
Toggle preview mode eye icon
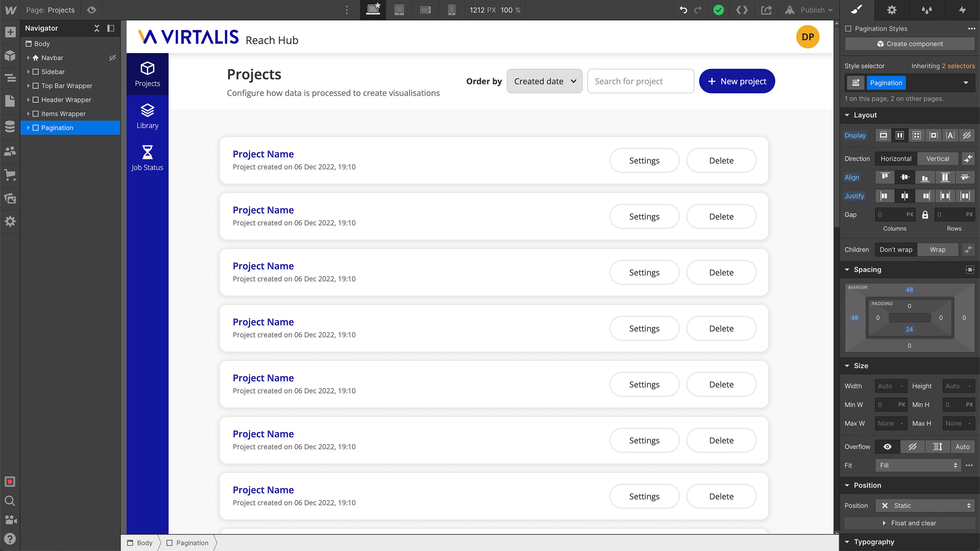click(91, 10)
